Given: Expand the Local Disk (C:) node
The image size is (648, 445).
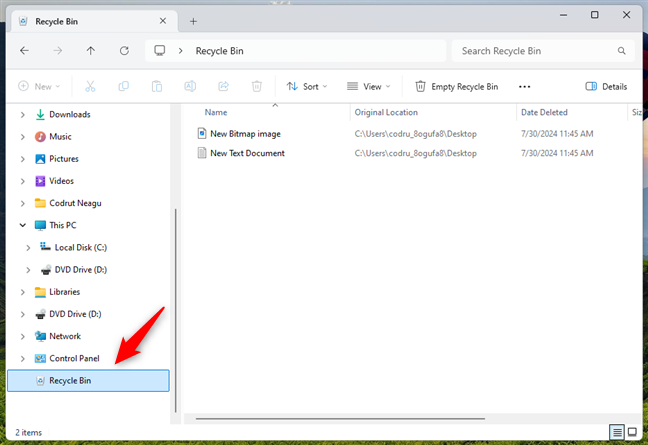Looking at the screenshot, I should (28, 247).
